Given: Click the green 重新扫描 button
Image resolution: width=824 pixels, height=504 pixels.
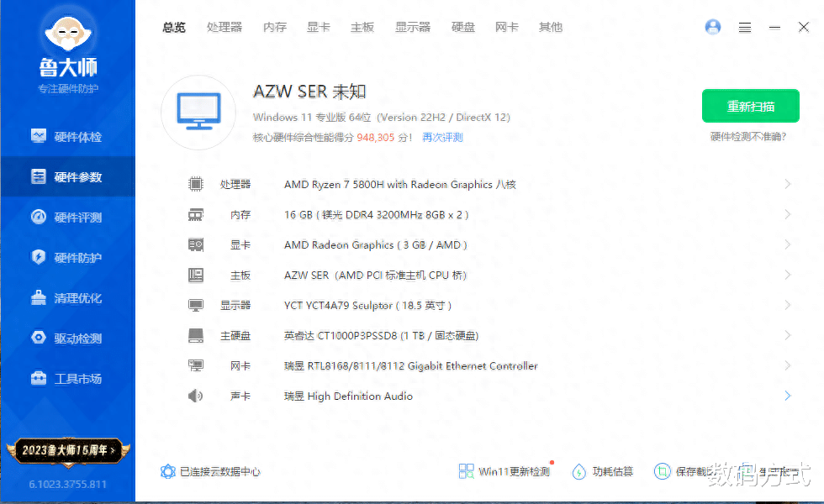Looking at the screenshot, I should coord(750,106).
